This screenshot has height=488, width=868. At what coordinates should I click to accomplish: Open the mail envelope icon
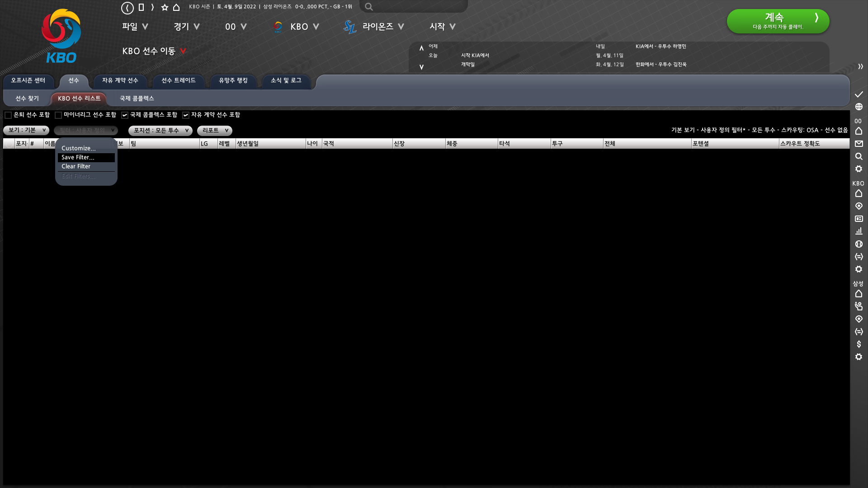[x=859, y=144]
